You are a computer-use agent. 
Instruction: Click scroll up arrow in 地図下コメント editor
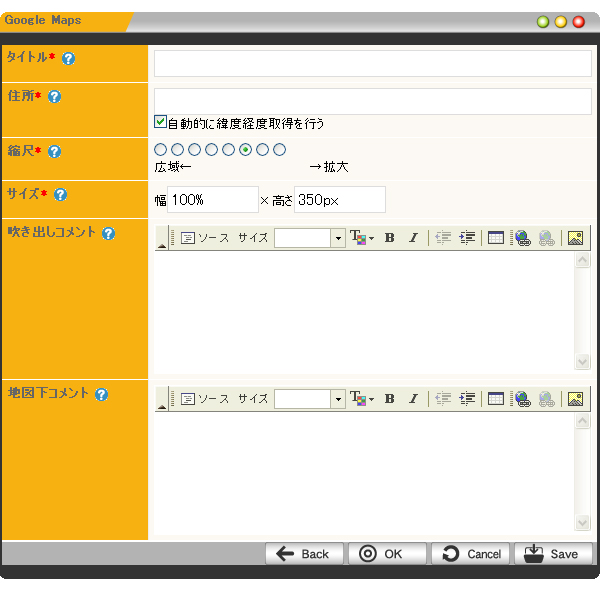(x=582, y=421)
